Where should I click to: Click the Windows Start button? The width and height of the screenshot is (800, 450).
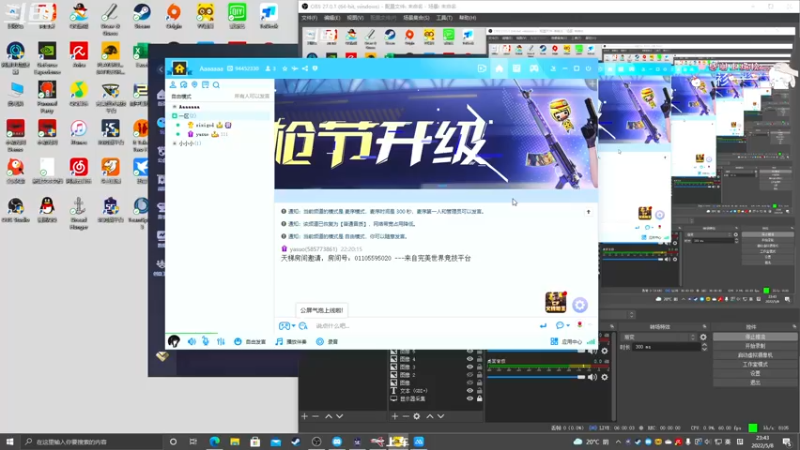click(10, 442)
